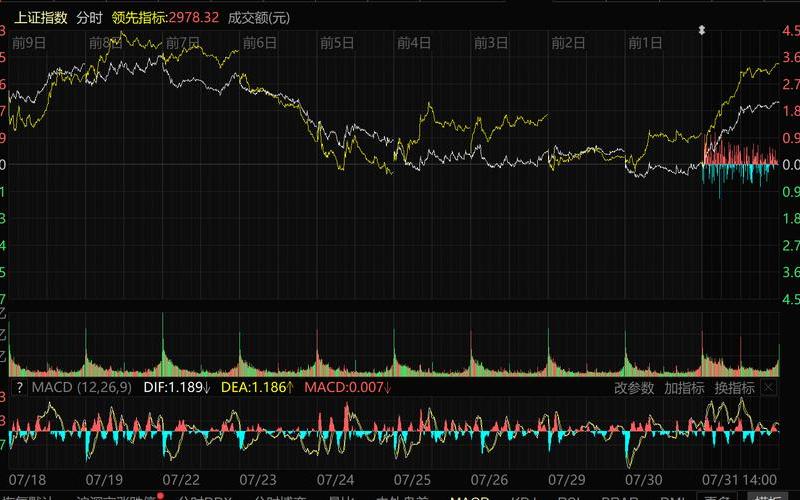Click the DIF:1.189 value readout
Image resolution: width=800 pixels, height=500 pixels.
point(177,387)
